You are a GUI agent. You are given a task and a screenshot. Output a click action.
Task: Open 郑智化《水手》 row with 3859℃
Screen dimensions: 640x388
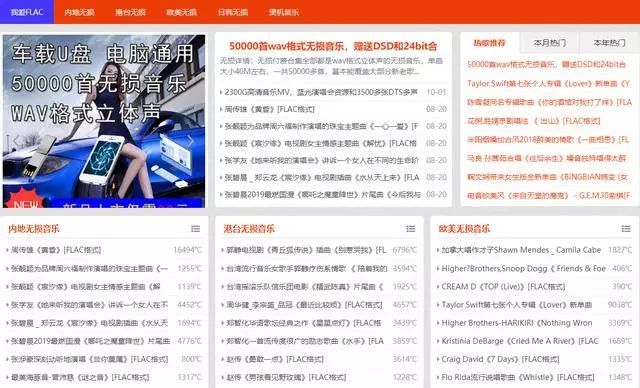click(x=304, y=341)
